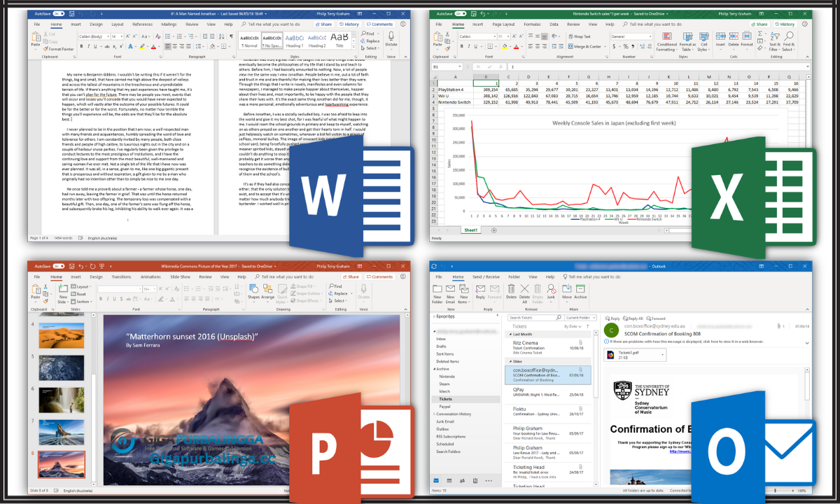The height and width of the screenshot is (504, 840).
Task: Click Arrange icon in PowerPoint
Action: coord(267,293)
